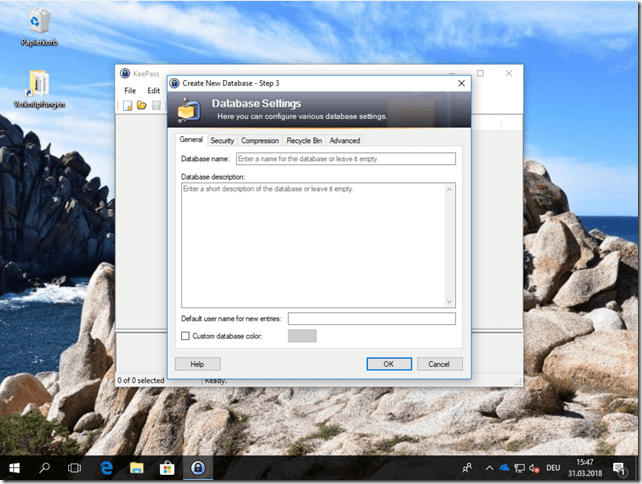Open Microsoft Edge from the taskbar
The image size is (642, 484).
105,467
